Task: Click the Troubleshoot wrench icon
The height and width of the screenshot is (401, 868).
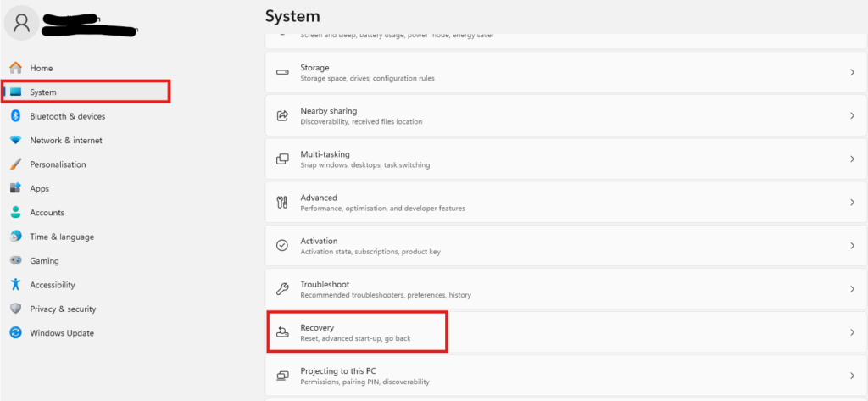Action: pos(282,289)
